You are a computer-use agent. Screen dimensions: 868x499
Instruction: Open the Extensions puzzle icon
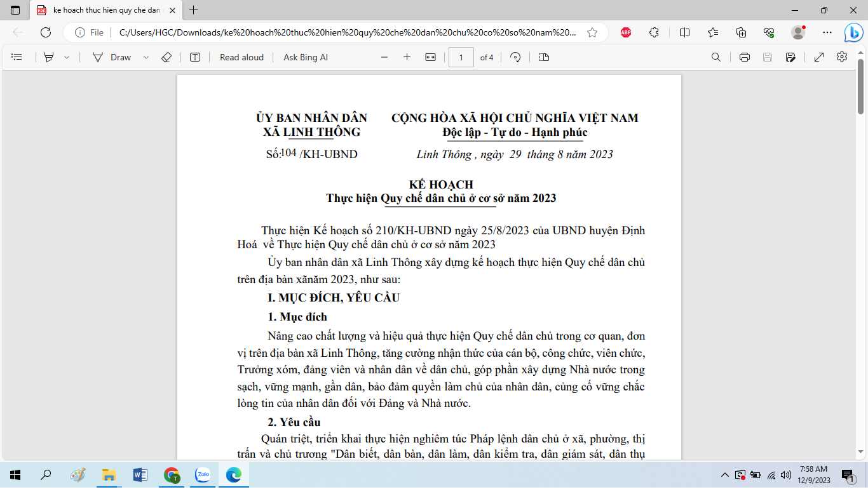(654, 32)
